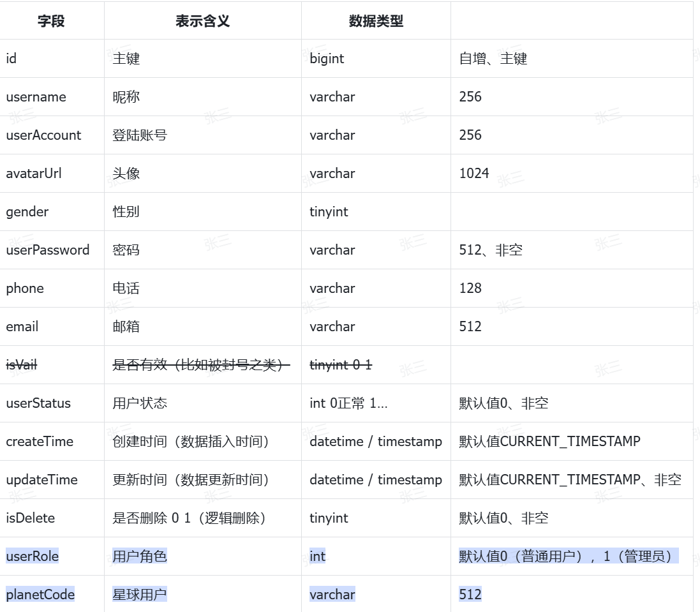Click the userAccount field name cell
The width and height of the screenshot is (700, 612).
click(43, 135)
